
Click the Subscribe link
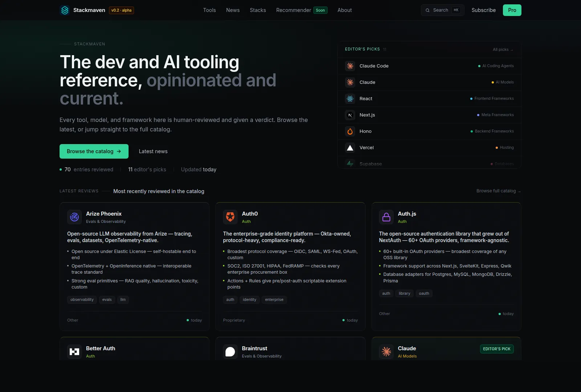[x=483, y=10]
